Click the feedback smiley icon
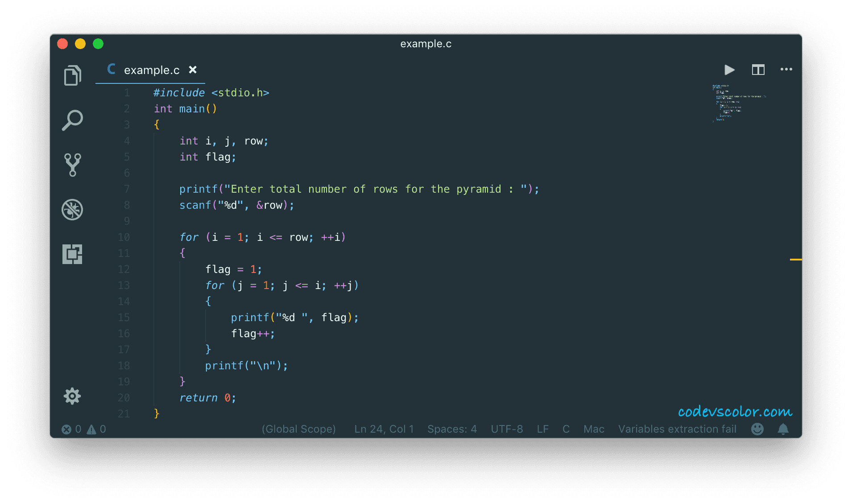852x504 pixels. 757,429
